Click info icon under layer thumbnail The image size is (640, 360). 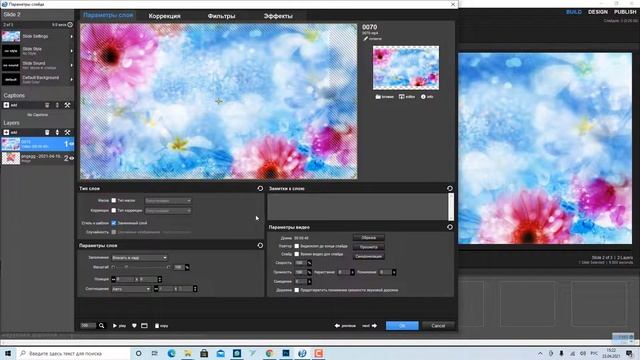[x=423, y=97]
